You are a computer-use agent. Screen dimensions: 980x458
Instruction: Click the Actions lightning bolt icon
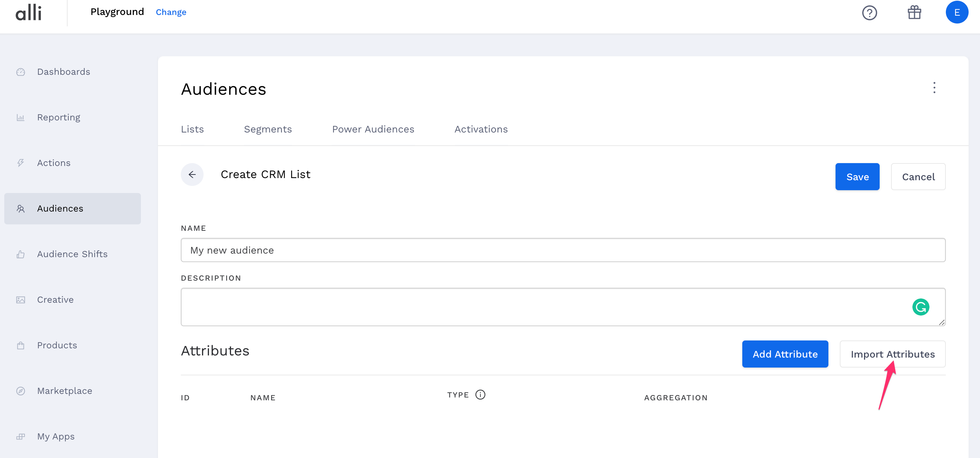tap(21, 162)
